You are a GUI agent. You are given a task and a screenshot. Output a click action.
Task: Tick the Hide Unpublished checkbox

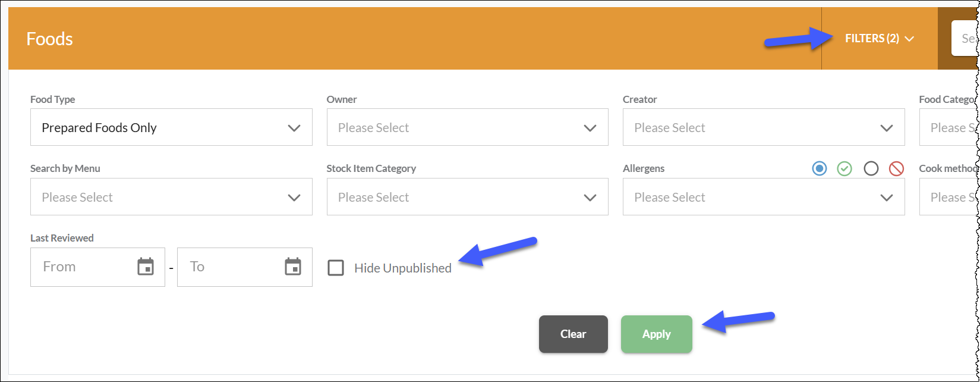coord(336,268)
